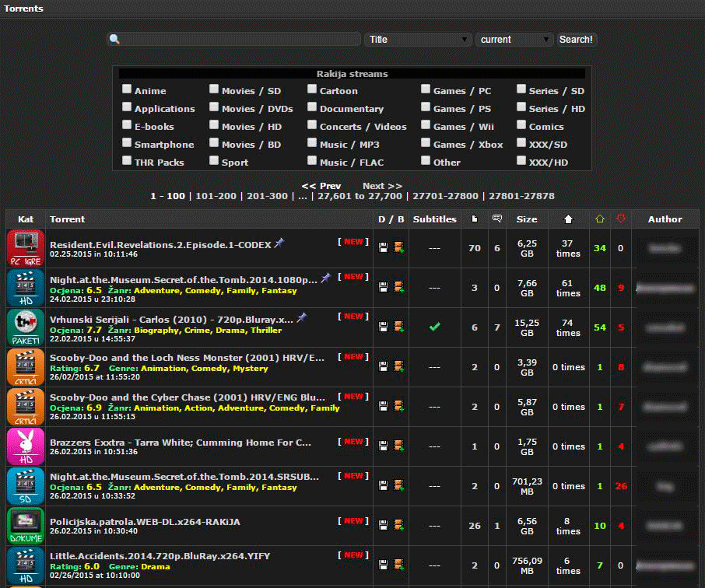Image resolution: width=705 pixels, height=588 pixels.
Task: Open Little.Accidents.2014.720p.BluRay.x264.YIFY link
Action: 160,555
